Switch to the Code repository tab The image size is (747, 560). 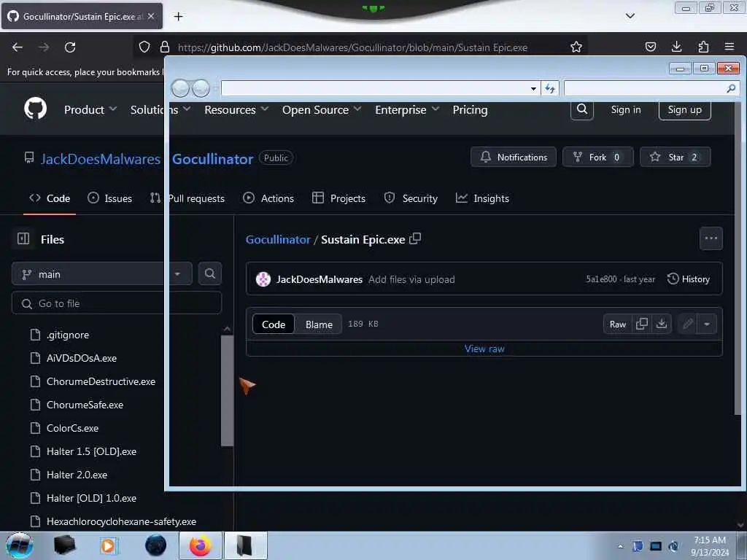point(50,198)
